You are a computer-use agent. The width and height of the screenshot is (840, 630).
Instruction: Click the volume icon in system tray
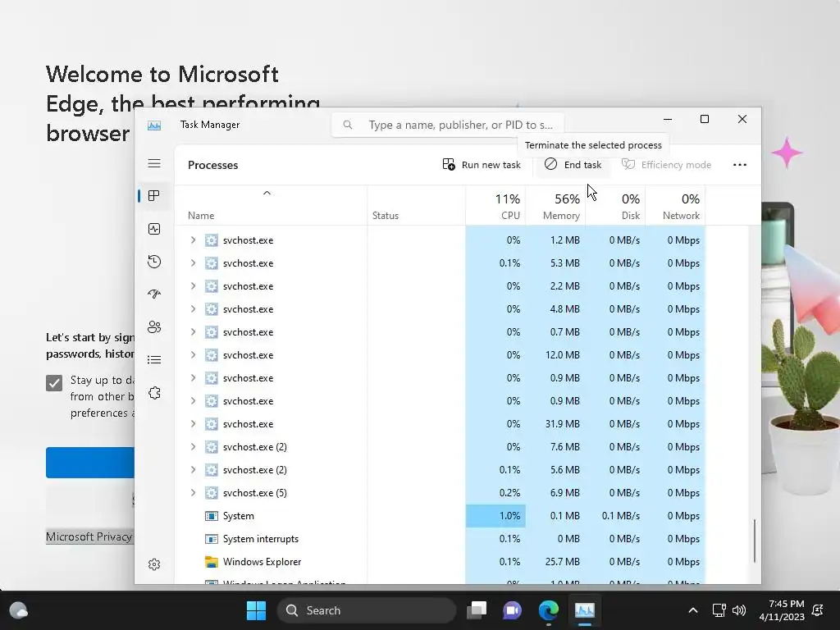pos(739,610)
